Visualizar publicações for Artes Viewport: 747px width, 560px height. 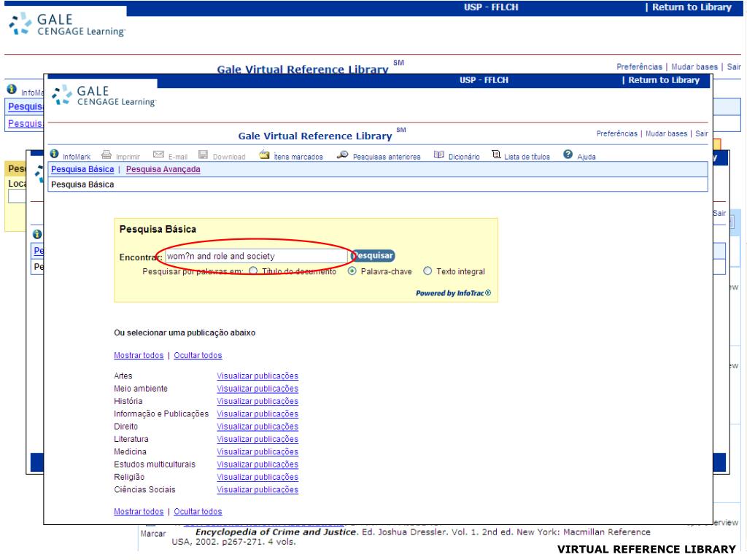coord(258,376)
